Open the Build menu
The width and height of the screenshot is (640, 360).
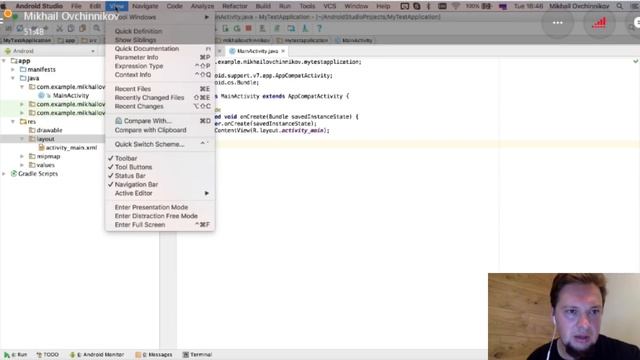click(263, 6)
